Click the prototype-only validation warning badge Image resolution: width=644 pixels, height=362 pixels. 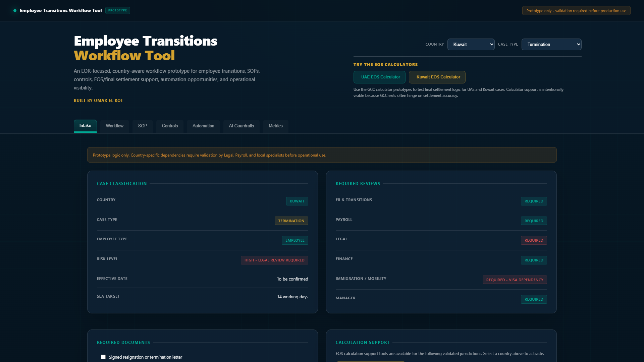coord(576,11)
